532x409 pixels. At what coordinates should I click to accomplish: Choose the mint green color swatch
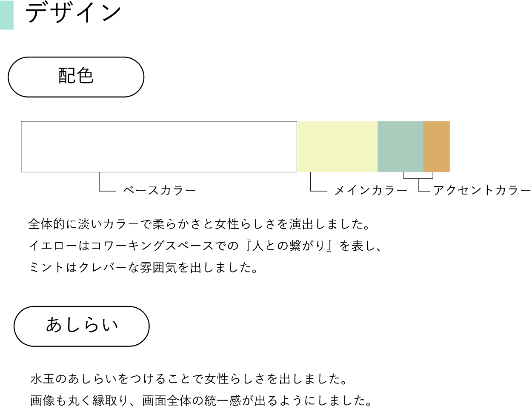(x=400, y=146)
